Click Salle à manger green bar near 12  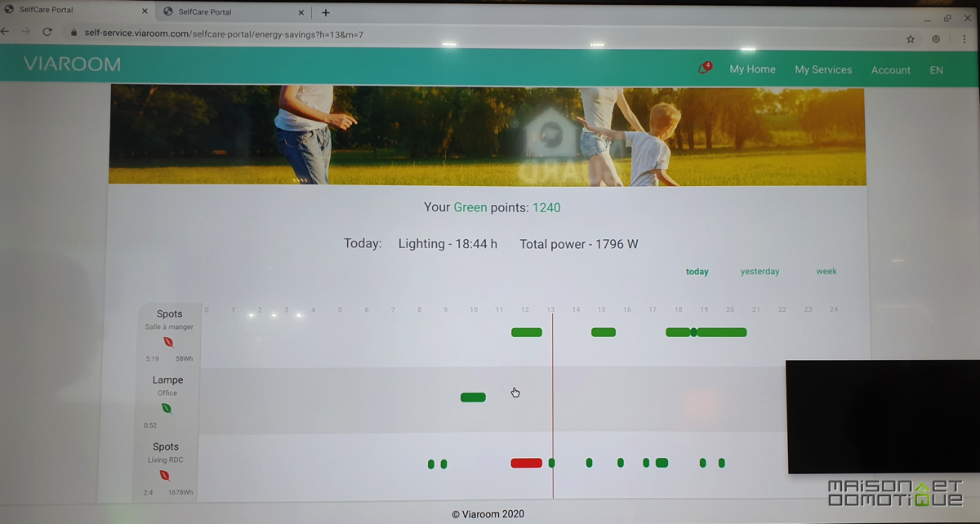coord(527,332)
